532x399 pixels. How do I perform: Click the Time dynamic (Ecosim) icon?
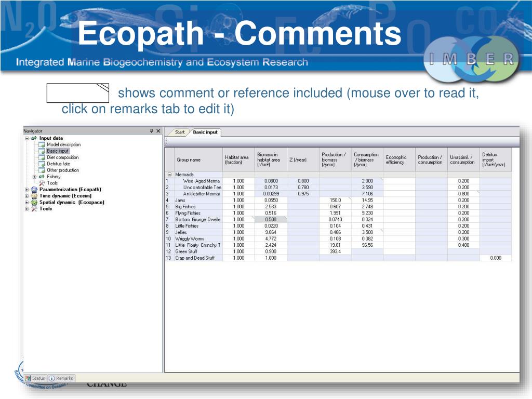pos(34,196)
